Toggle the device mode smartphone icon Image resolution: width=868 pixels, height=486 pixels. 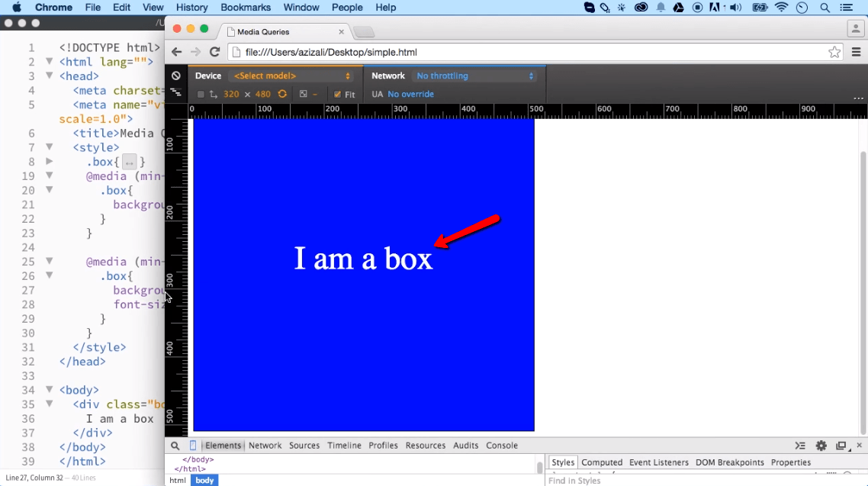[x=192, y=446]
